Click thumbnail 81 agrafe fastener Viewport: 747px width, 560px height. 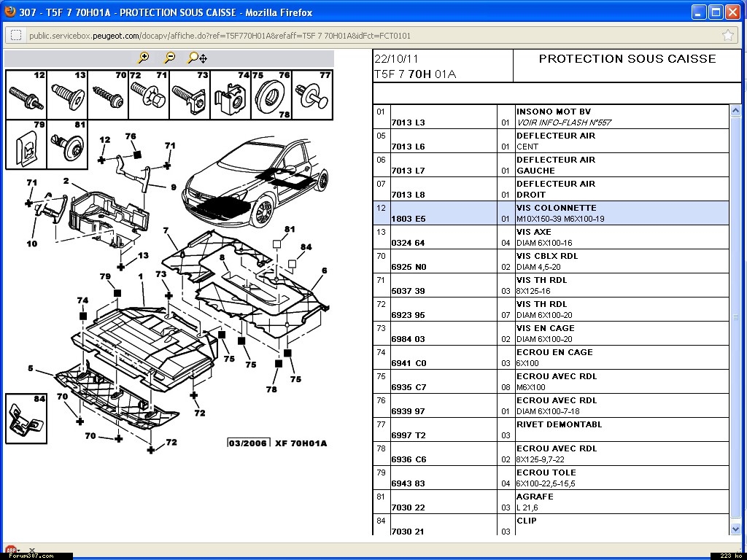coord(68,144)
